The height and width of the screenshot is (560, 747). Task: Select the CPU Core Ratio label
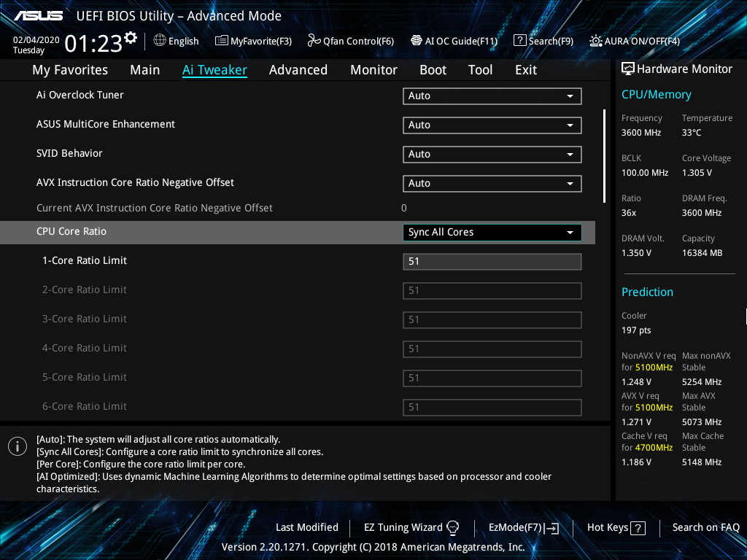(71, 231)
